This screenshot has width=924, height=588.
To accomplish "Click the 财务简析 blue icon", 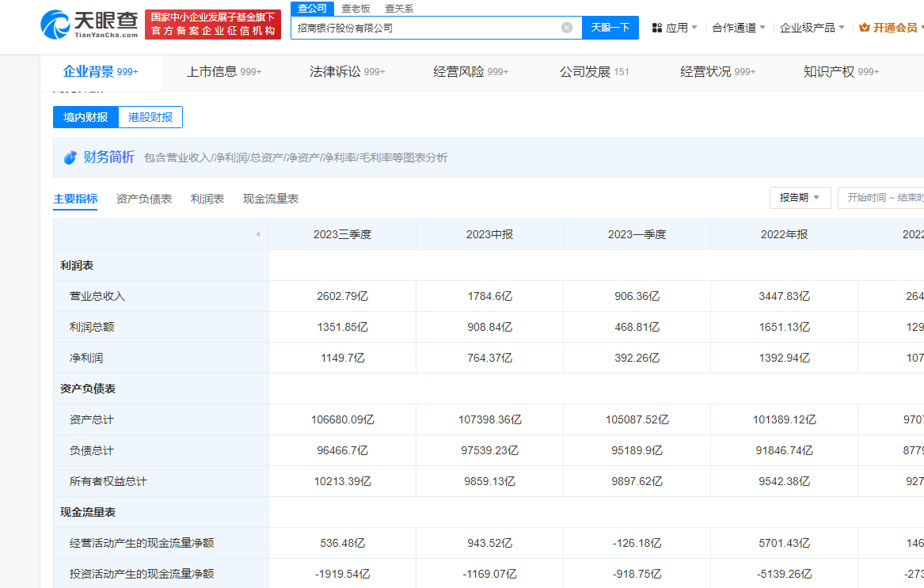I will coord(70,157).
